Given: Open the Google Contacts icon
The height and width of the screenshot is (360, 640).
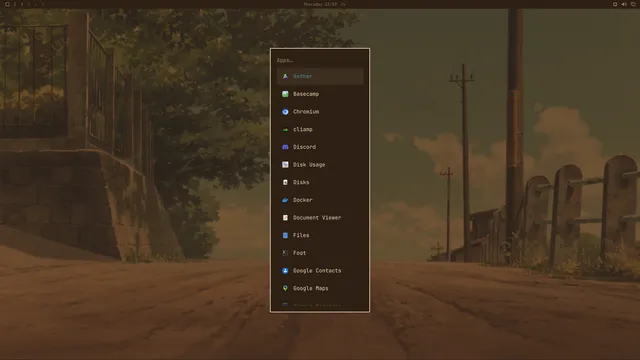Looking at the screenshot, I should point(285,271).
